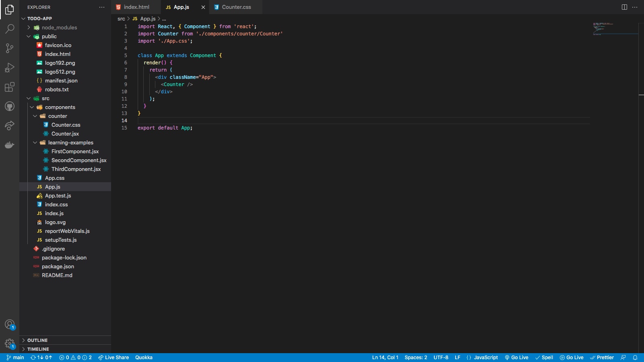Image resolution: width=644 pixels, height=362 pixels.
Task: Switch to the Counter.css tab
Action: (236, 7)
